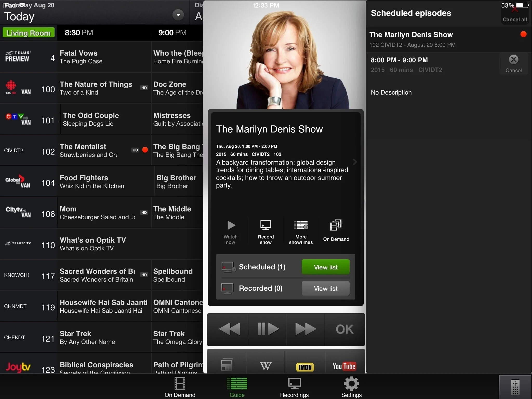532x399 pixels.
Task: Select the Living Room set-top box
Action: [x=28, y=33]
